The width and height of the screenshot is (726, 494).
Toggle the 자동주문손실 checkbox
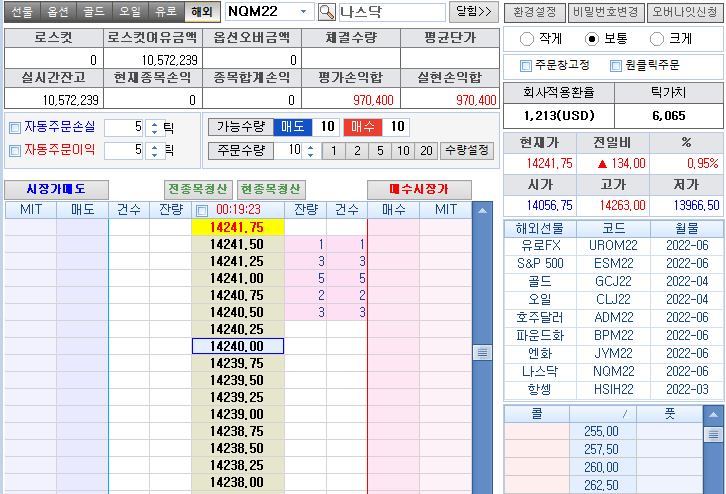(14, 128)
